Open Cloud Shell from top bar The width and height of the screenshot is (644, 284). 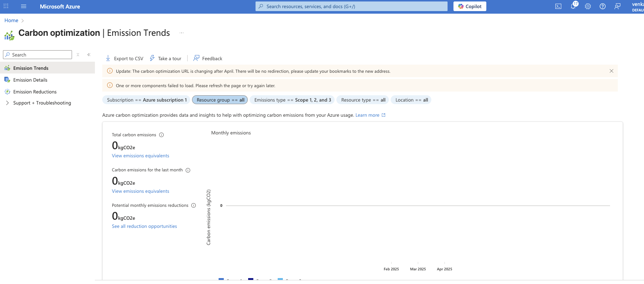click(558, 6)
